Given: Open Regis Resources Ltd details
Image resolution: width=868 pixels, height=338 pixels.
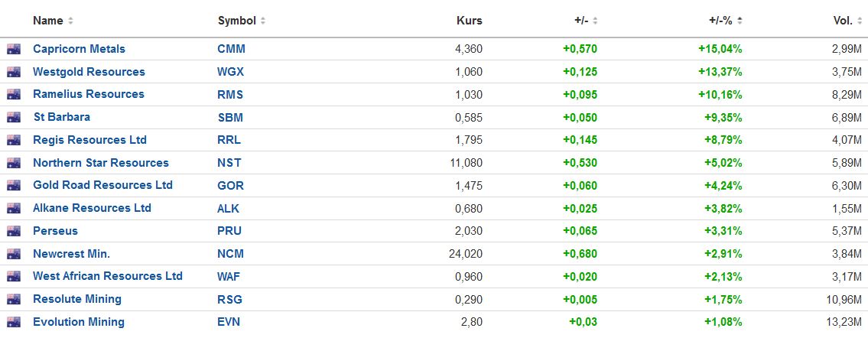Looking at the screenshot, I should tap(89, 140).
